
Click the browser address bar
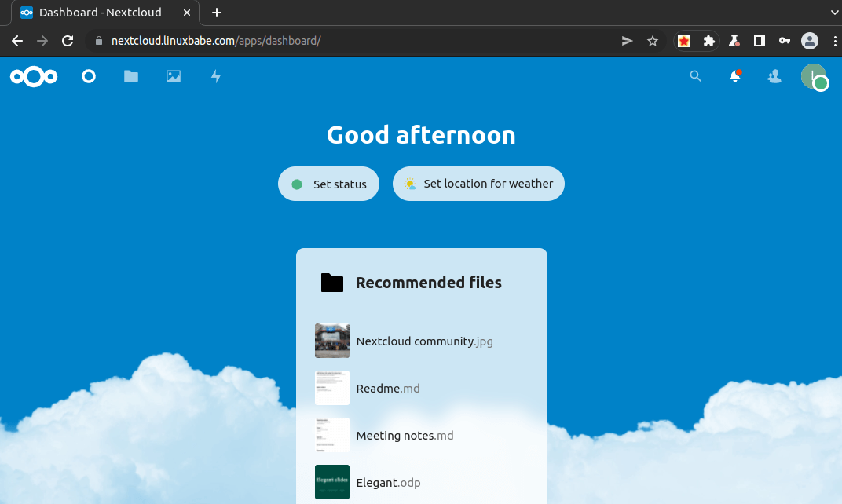point(353,41)
